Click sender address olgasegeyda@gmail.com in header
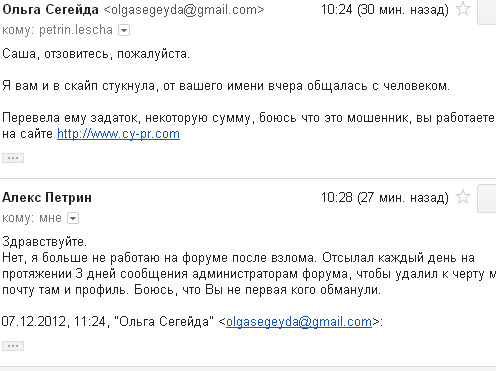Viewport: 496px width, 371px height. pyautogui.click(x=184, y=10)
